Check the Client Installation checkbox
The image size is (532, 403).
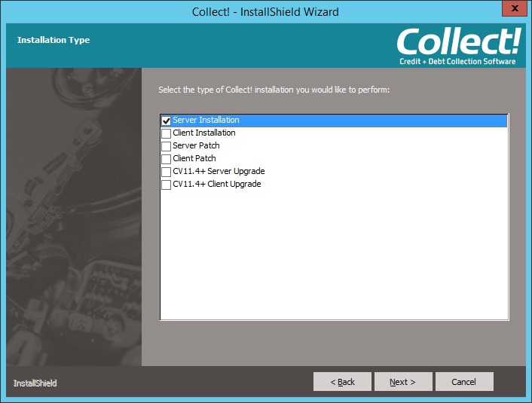pyautogui.click(x=166, y=133)
